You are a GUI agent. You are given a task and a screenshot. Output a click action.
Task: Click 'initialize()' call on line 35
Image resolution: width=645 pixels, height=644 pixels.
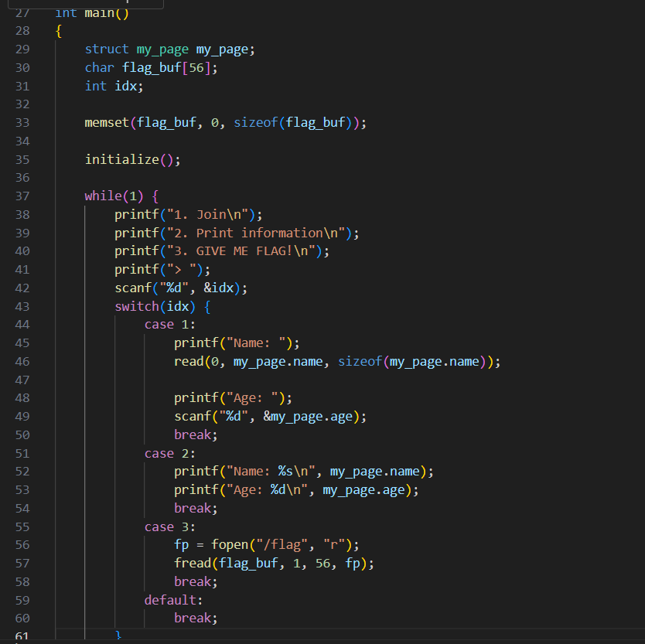point(128,159)
